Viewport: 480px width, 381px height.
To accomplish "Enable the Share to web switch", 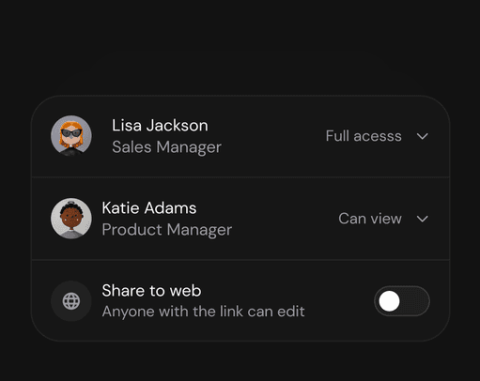I will (402, 301).
